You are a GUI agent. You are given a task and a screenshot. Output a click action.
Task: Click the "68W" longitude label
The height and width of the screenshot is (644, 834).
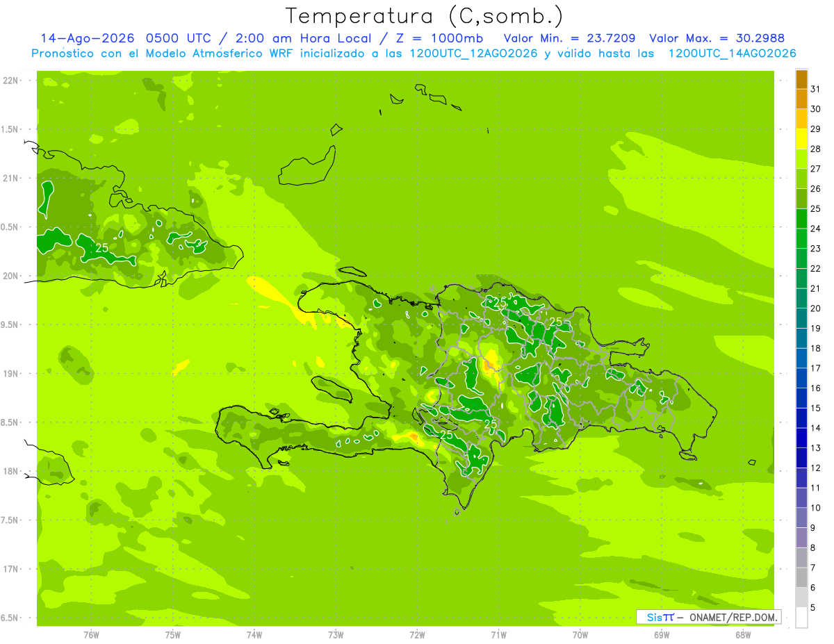pyautogui.click(x=743, y=634)
